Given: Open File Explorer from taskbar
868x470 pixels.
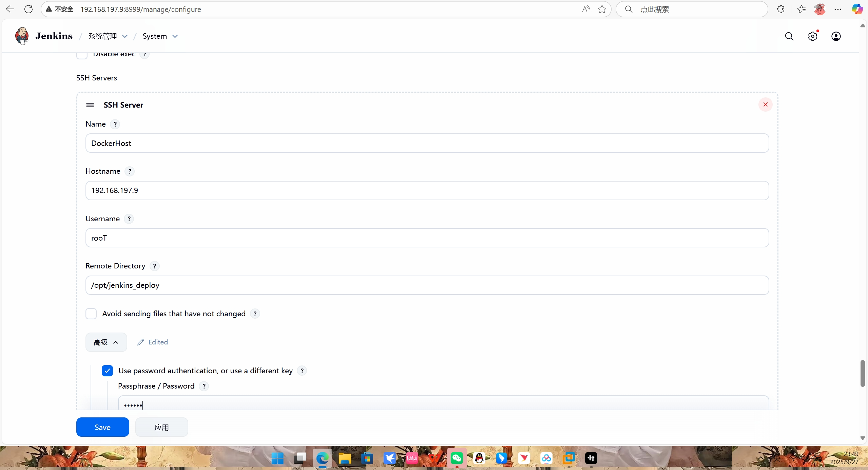Looking at the screenshot, I should pyautogui.click(x=345, y=458).
